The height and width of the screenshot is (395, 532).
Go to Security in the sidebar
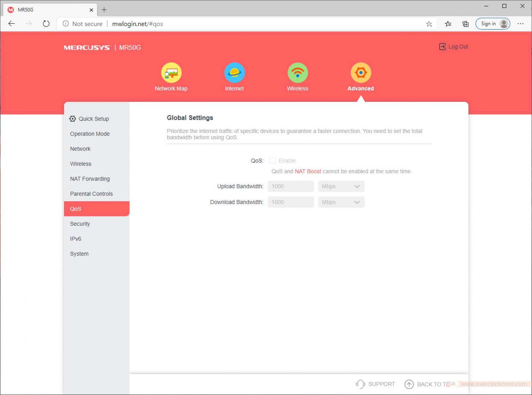pos(80,224)
